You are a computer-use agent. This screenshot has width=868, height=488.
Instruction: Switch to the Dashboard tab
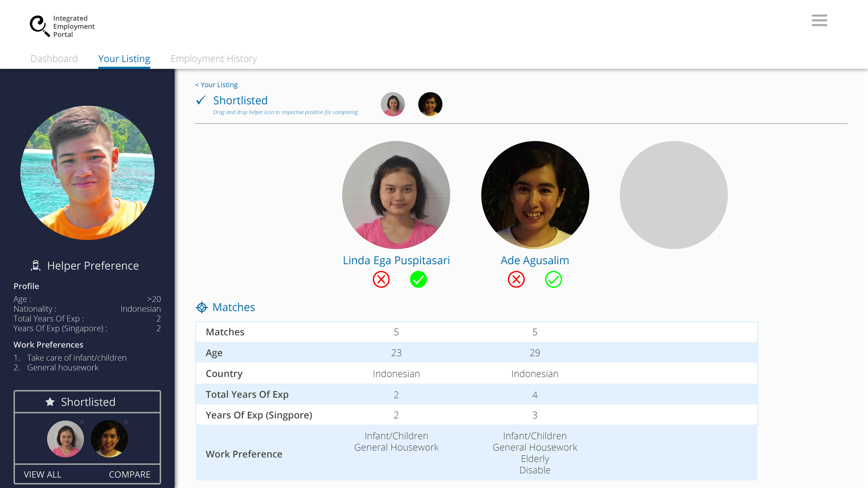tap(54, 59)
